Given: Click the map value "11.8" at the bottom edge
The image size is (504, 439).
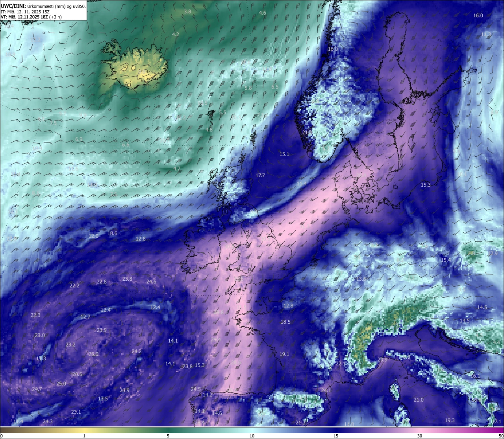Looking at the screenshot, I should coord(349,424).
